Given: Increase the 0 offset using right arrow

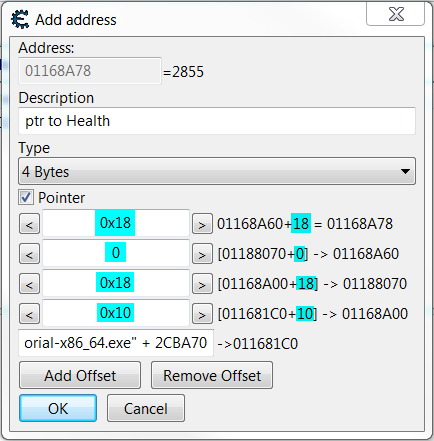Looking at the screenshot, I should tap(202, 254).
